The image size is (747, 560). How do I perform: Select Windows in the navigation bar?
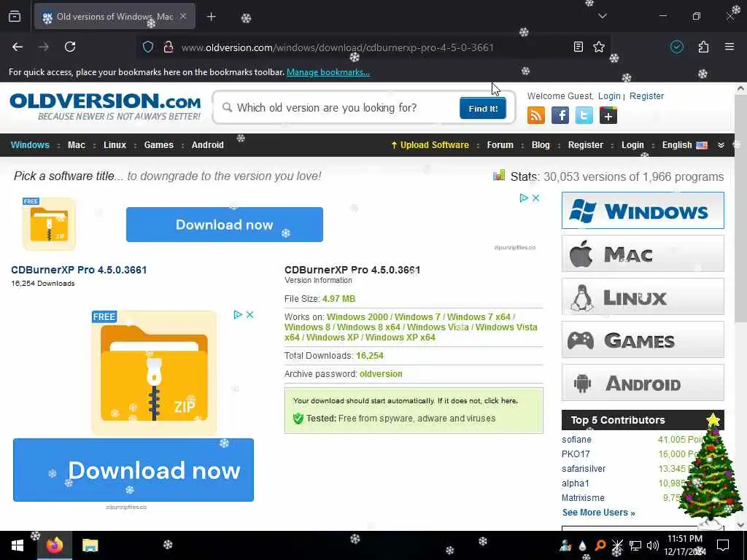[30, 145]
